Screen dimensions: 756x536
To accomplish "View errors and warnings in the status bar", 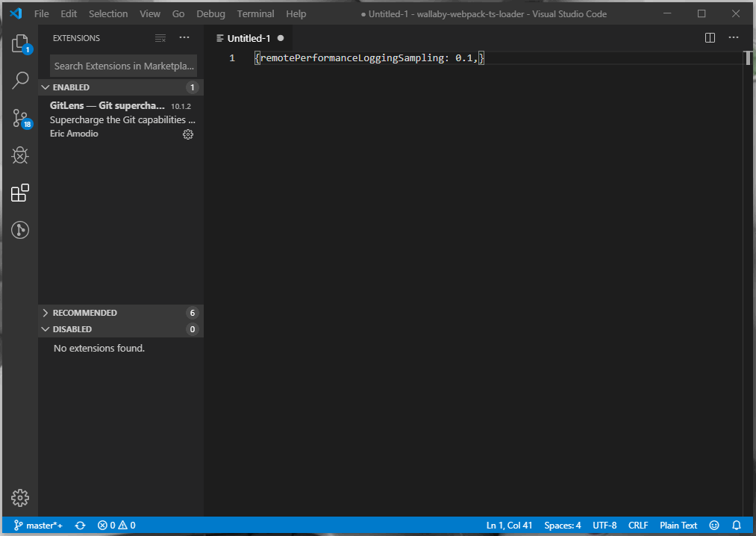I will click(x=114, y=525).
